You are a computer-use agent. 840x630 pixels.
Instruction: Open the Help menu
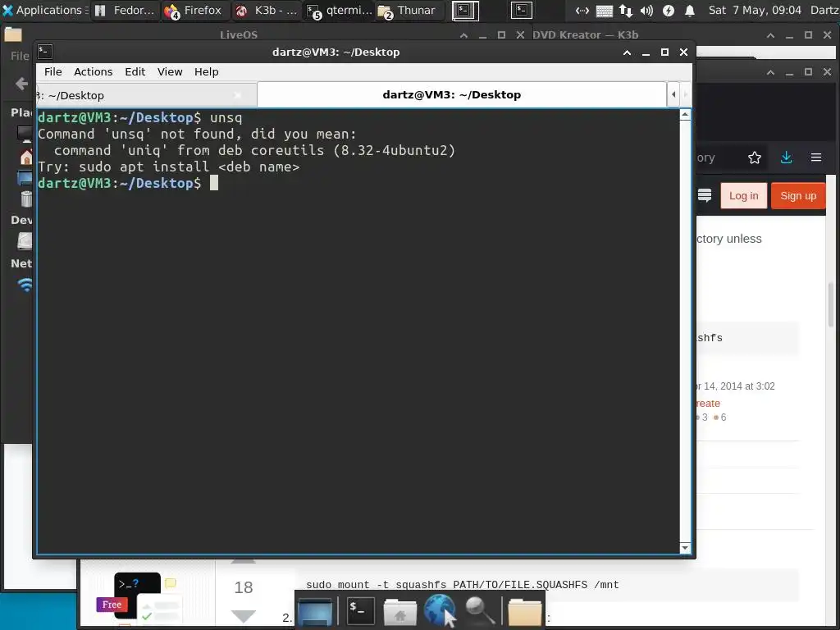(206, 72)
